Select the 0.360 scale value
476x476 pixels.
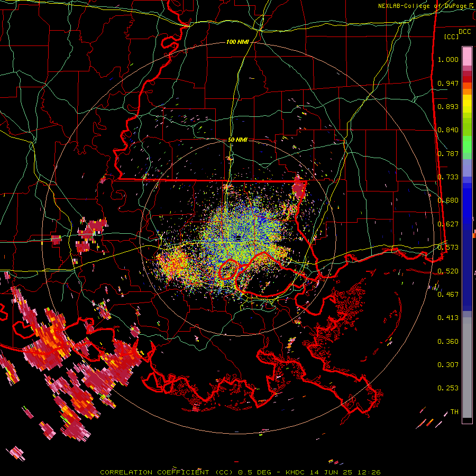(448, 342)
